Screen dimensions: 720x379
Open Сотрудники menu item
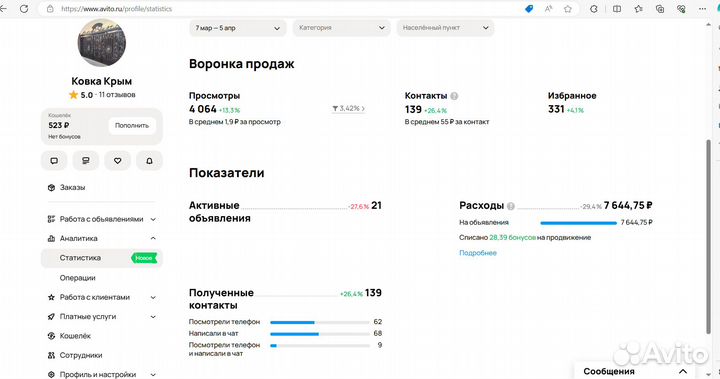81,355
